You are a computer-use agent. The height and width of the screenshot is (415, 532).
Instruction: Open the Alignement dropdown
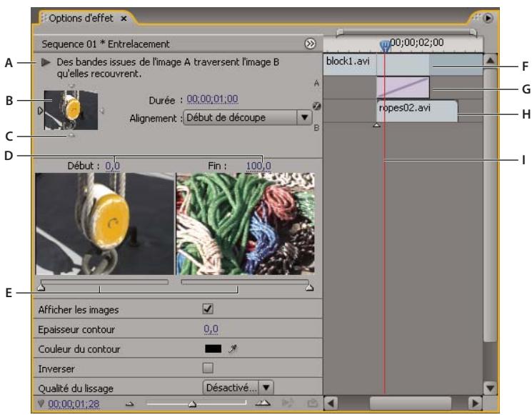click(x=247, y=118)
